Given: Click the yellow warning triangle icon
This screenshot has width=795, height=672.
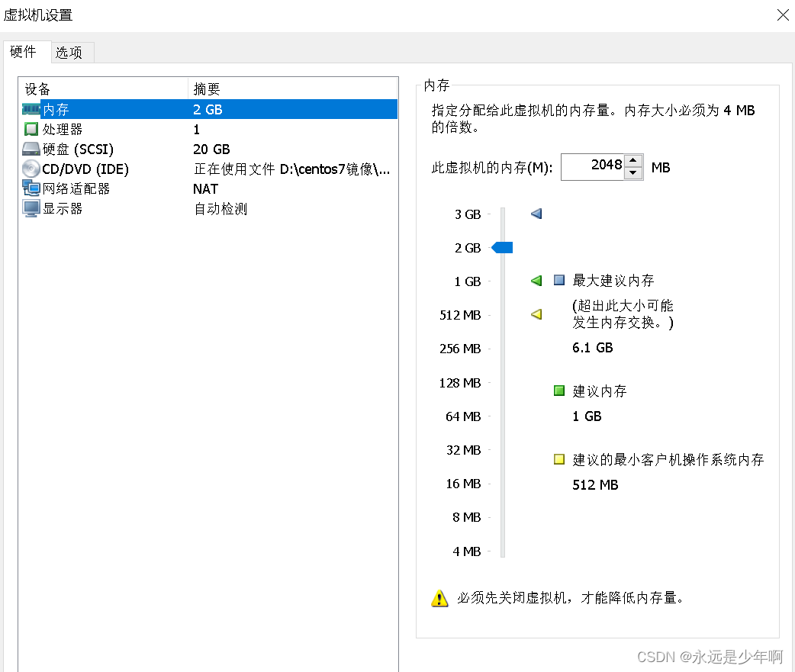Looking at the screenshot, I should coord(439,600).
